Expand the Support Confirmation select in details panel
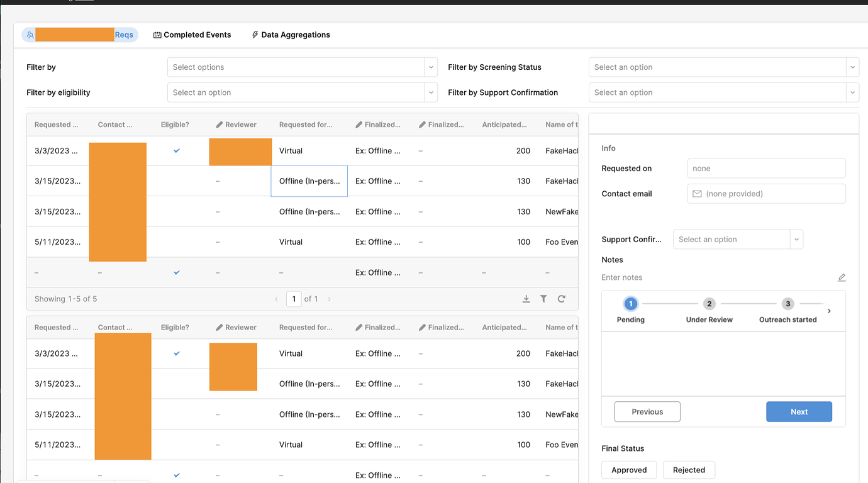Screen dimensions: 868x483 point(738,240)
